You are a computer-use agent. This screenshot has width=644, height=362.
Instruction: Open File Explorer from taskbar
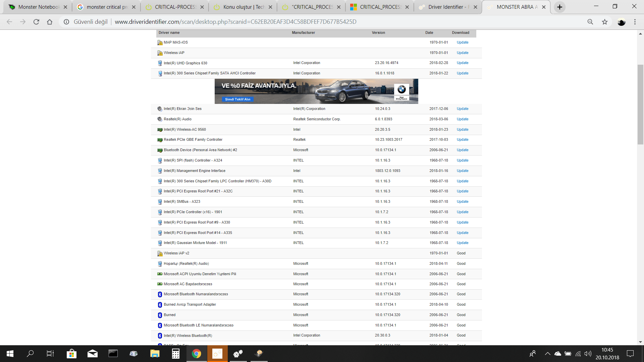(x=155, y=354)
